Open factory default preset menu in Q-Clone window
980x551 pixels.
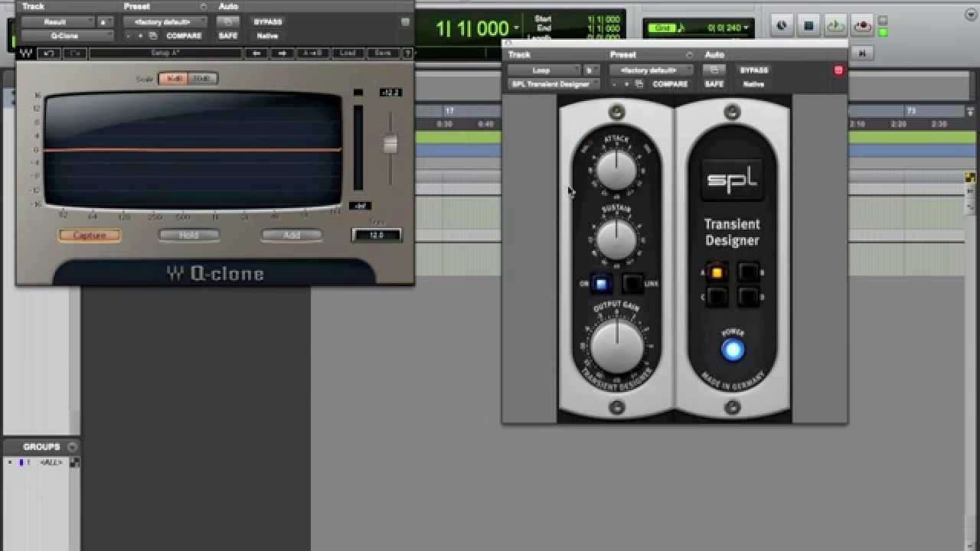click(x=165, y=22)
